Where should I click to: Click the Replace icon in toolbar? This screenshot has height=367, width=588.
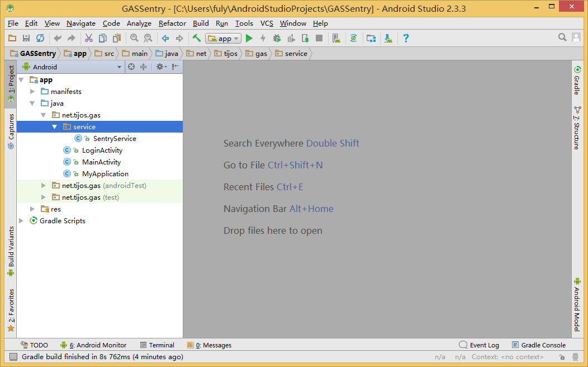(x=148, y=38)
